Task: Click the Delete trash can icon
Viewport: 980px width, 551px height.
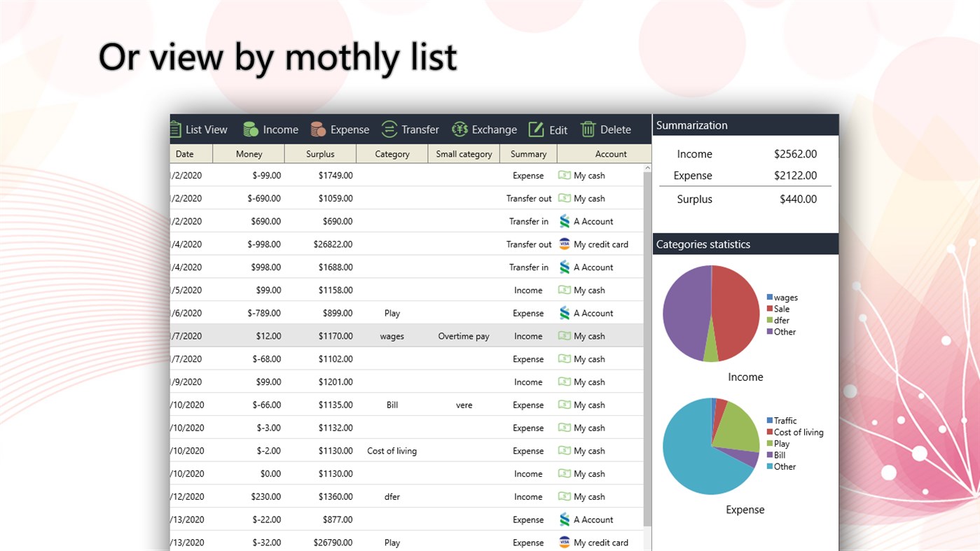Action: (588, 129)
